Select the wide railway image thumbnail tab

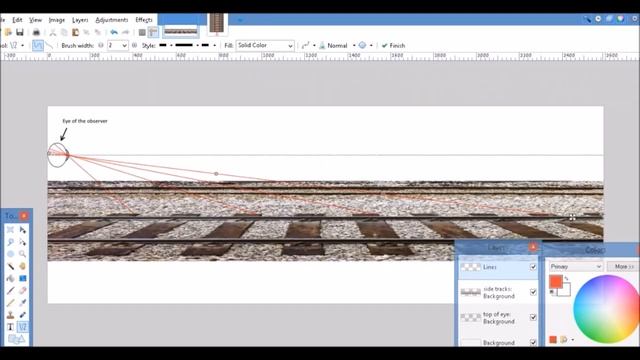tap(180, 31)
